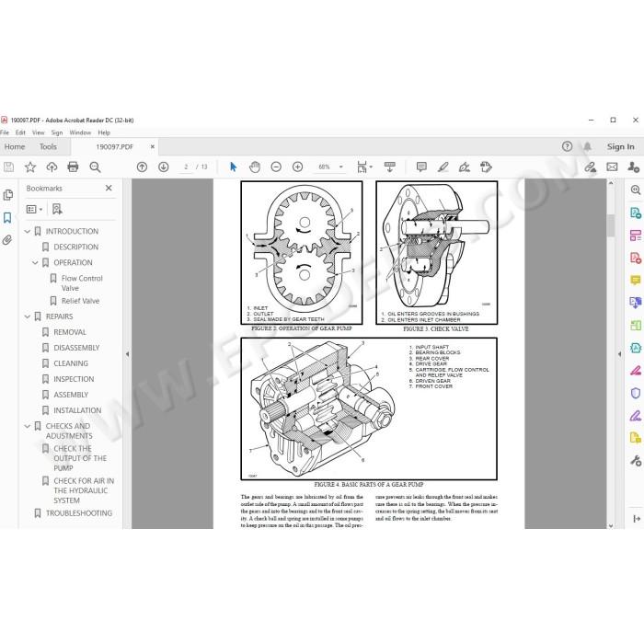The width and height of the screenshot is (644, 644).
Task: Open the Help menu
Action: pos(104,132)
